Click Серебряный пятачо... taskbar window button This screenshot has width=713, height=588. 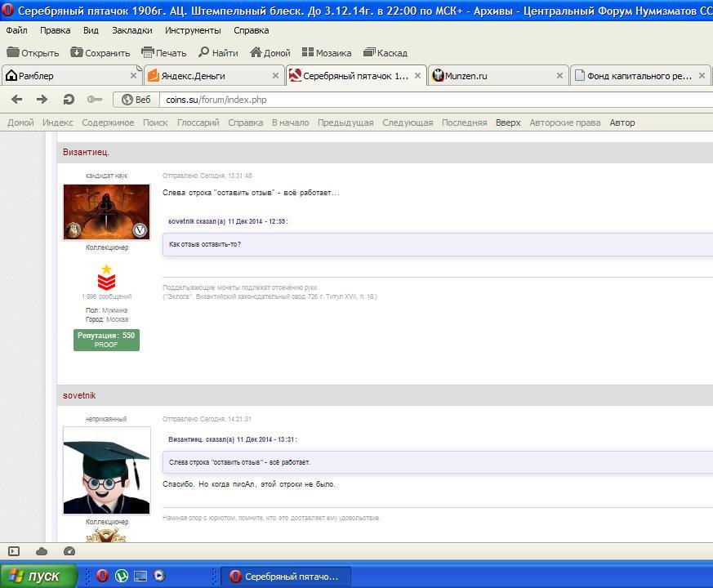[x=286, y=577]
